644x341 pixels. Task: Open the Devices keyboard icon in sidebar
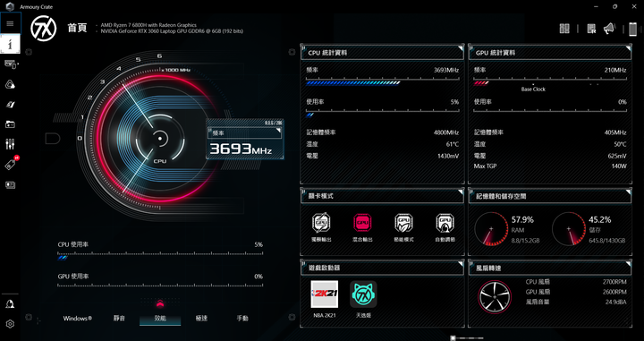click(x=11, y=64)
